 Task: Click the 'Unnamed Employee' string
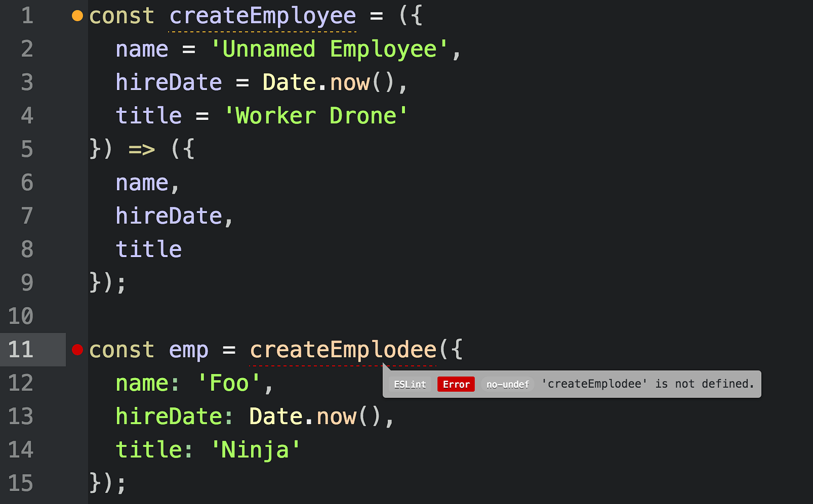coord(329,49)
